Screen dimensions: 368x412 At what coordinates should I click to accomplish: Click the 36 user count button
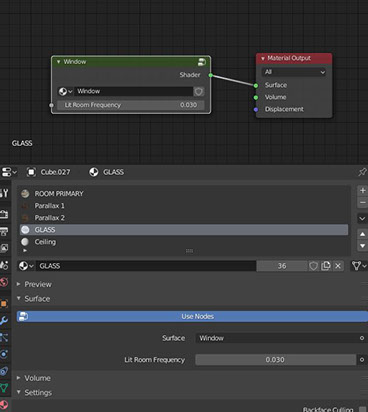click(x=282, y=266)
